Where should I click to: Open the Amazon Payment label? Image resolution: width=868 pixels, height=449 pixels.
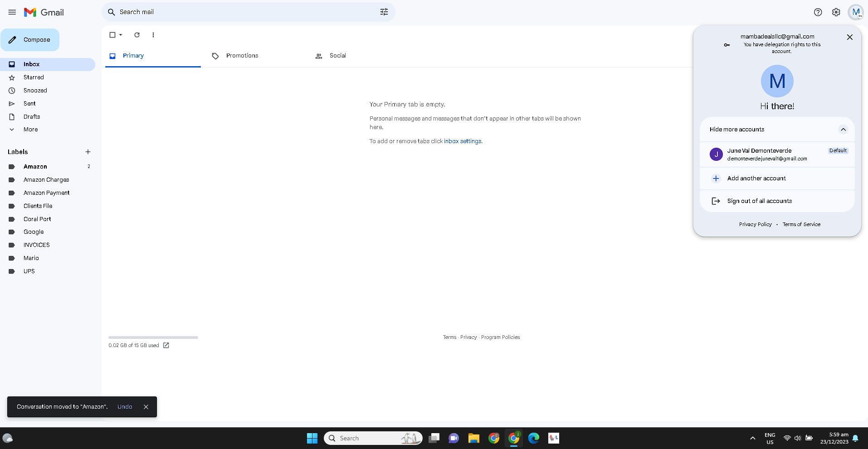[48, 193]
